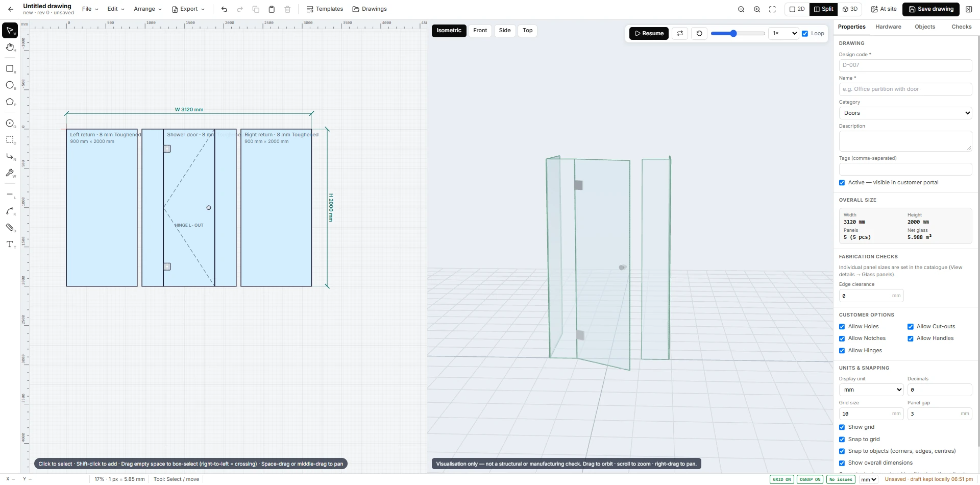The height and width of the screenshot is (485, 980).
Task: Open the Export dropdown
Action: pyautogui.click(x=188, y=9)
